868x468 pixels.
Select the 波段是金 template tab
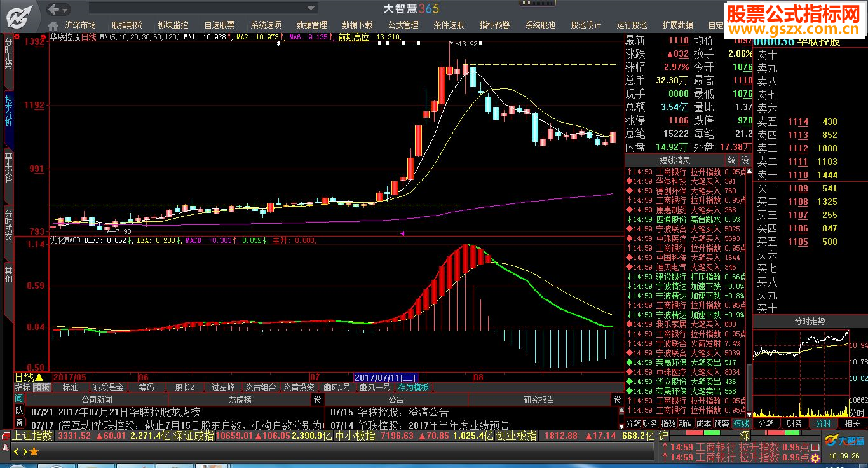(x=108, y=387)
